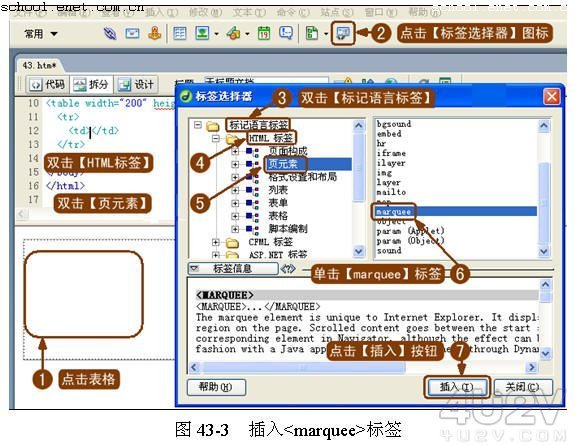Open the Media icon dropdown arrow

(248, 34)
